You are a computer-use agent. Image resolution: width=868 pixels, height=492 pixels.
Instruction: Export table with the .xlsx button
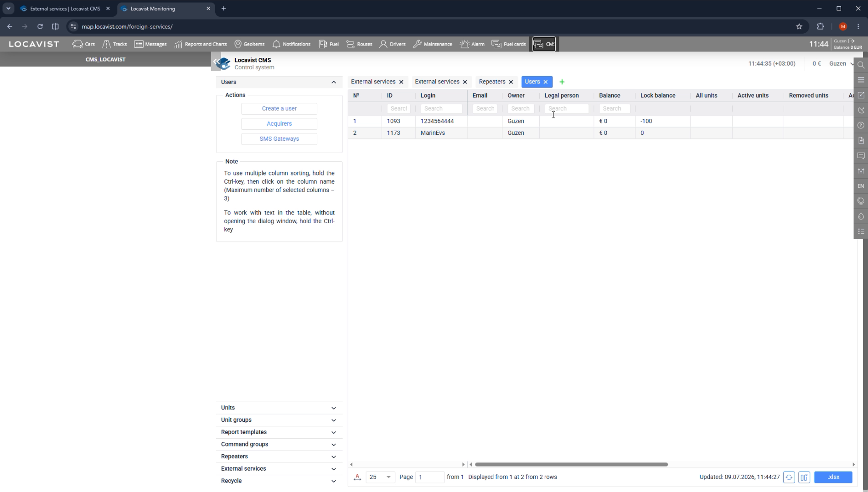click(833, 477)
